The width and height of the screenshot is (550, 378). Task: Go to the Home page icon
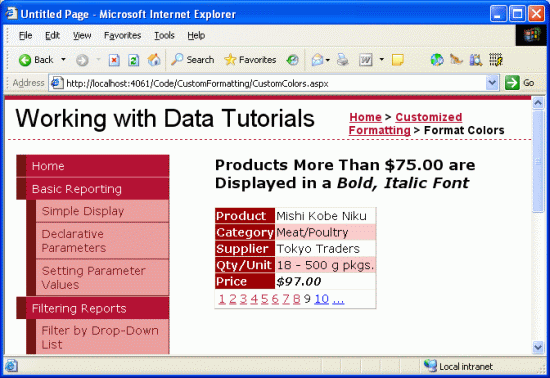154,60
